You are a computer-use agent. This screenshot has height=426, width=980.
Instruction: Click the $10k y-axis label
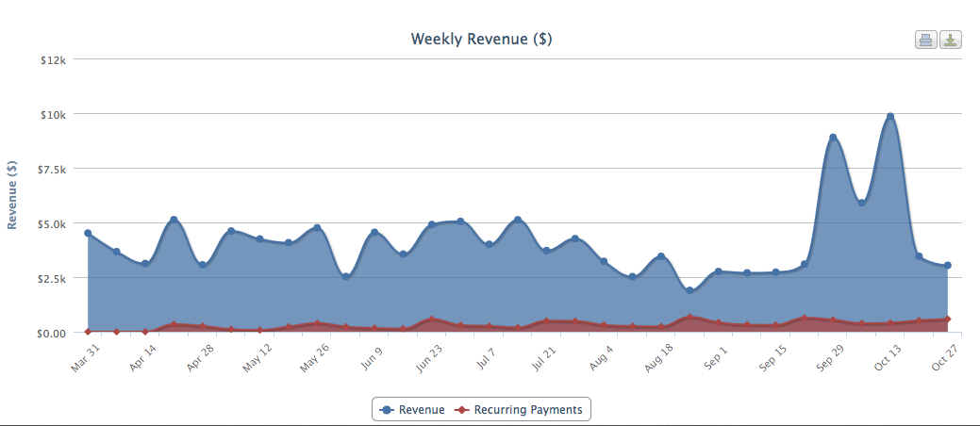51,114
